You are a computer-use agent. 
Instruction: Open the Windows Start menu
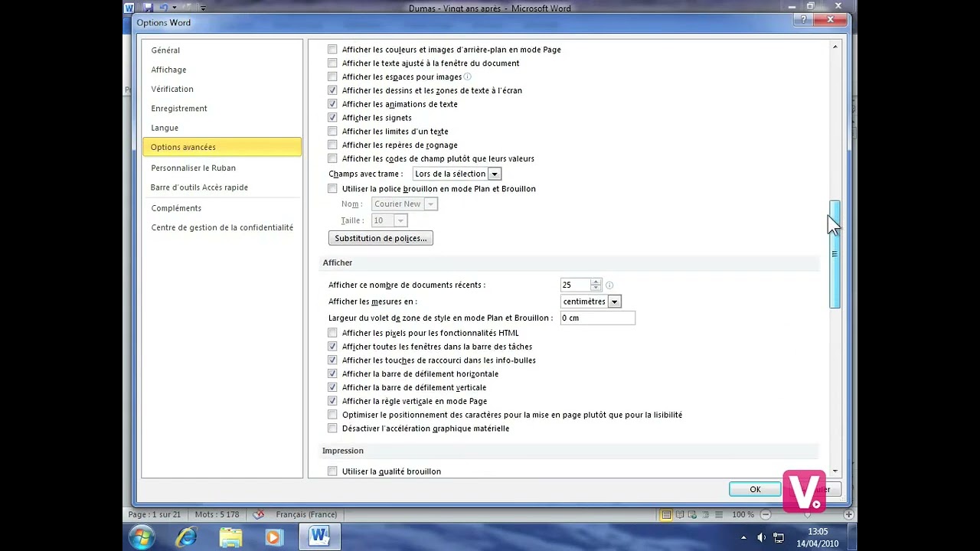[x=142, y=537]
